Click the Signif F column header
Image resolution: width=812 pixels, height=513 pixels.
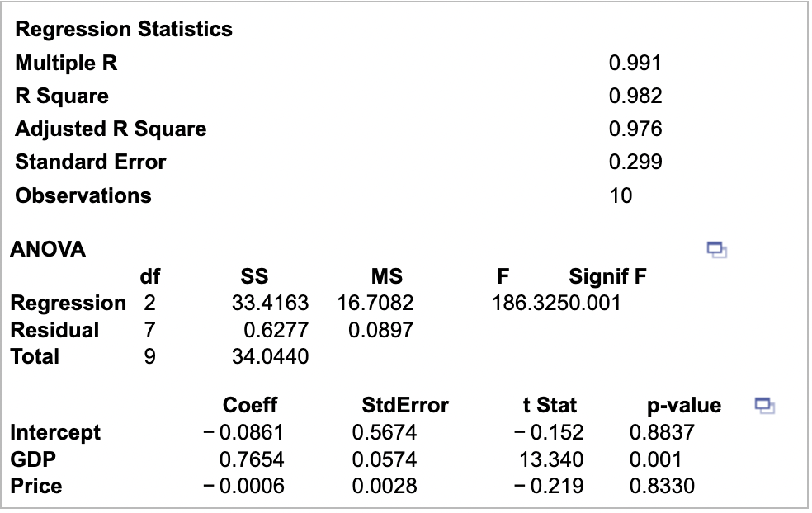(x=607, y=276)
